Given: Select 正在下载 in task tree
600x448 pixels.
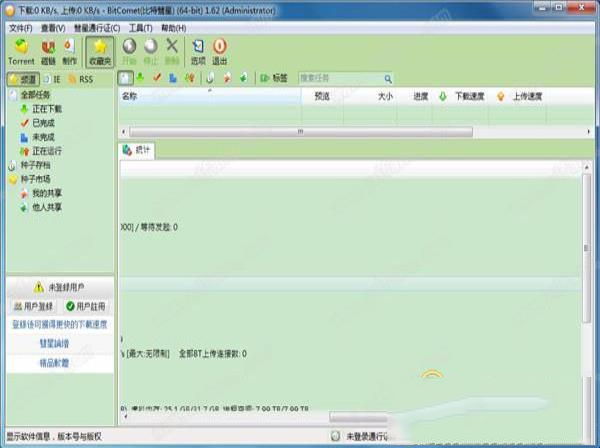Looking at the screenshot, I should click(x=48, y=109).
